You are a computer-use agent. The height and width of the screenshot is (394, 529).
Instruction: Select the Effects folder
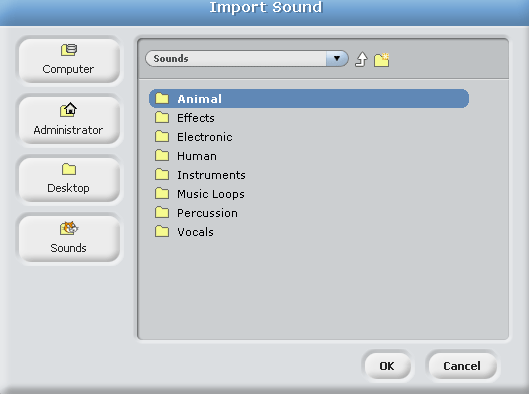[x=309, y=118]
